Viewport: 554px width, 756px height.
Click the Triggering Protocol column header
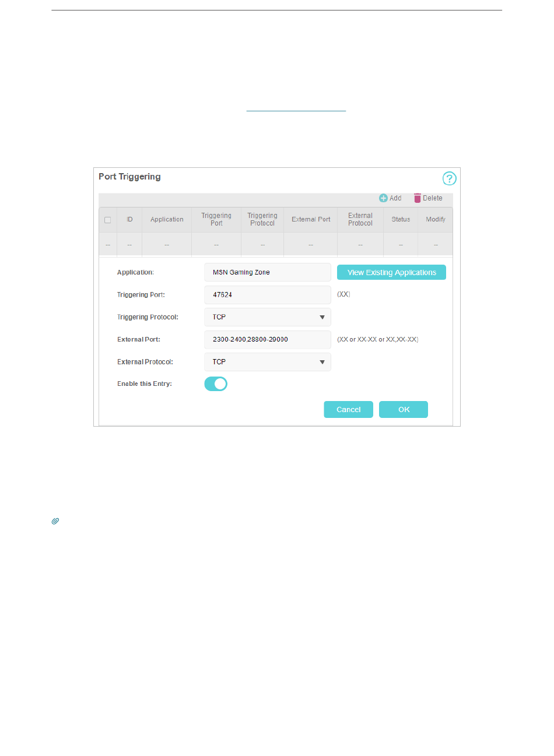pyautogui.click(x=262, y=220)
